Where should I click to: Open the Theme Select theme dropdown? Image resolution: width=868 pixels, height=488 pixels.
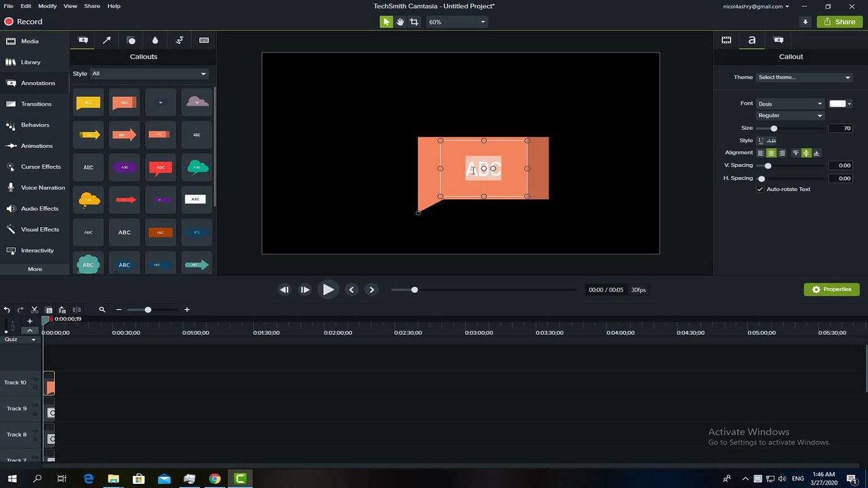coord(804,77)
